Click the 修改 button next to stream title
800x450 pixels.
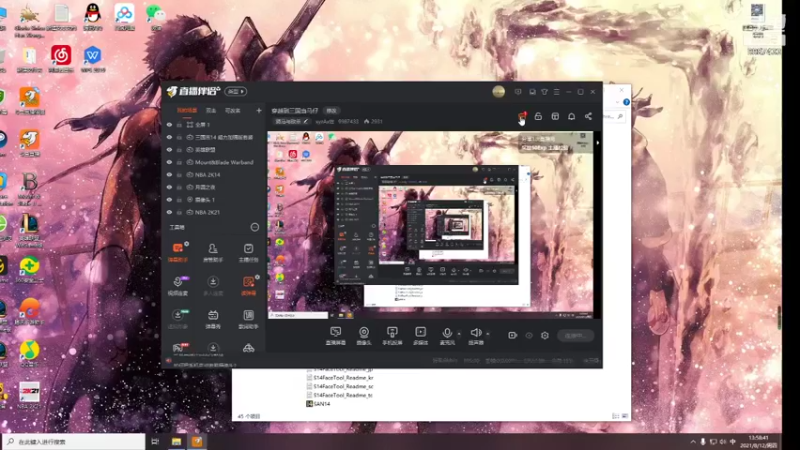tap(332, 111)
